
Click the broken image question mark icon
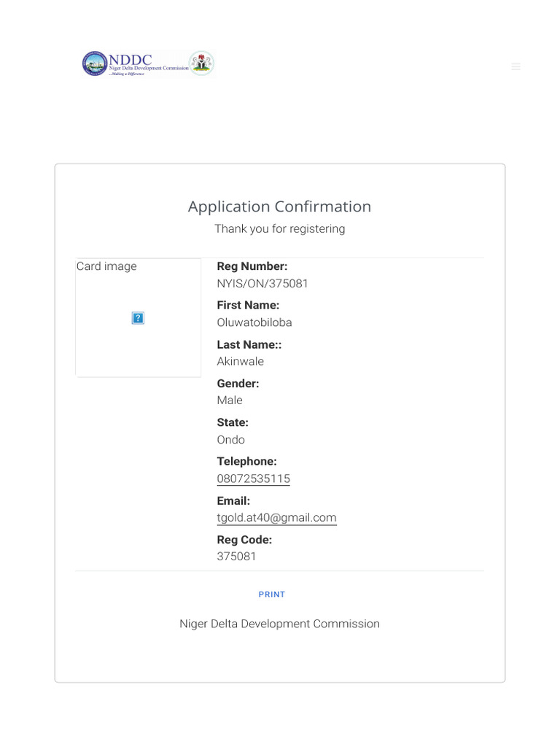pos(138,318)
